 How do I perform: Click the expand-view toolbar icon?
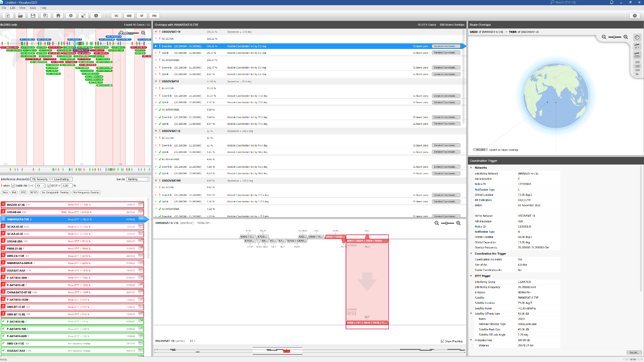(x=83, y=16)
